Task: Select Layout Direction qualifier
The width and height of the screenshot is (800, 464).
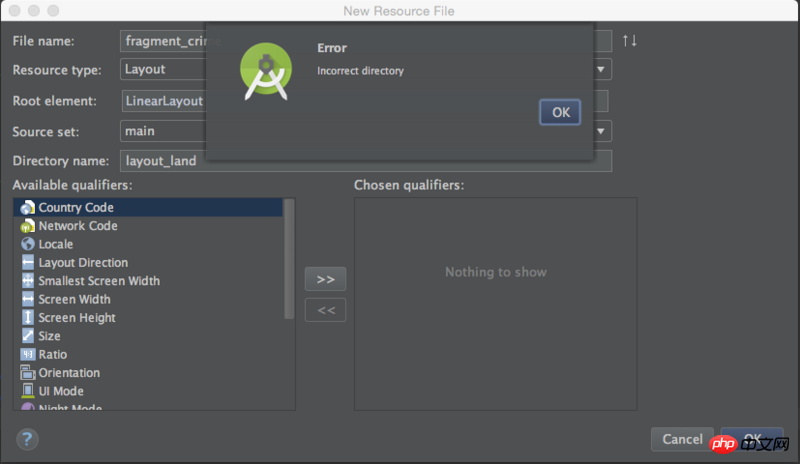Action: [148, 262]
